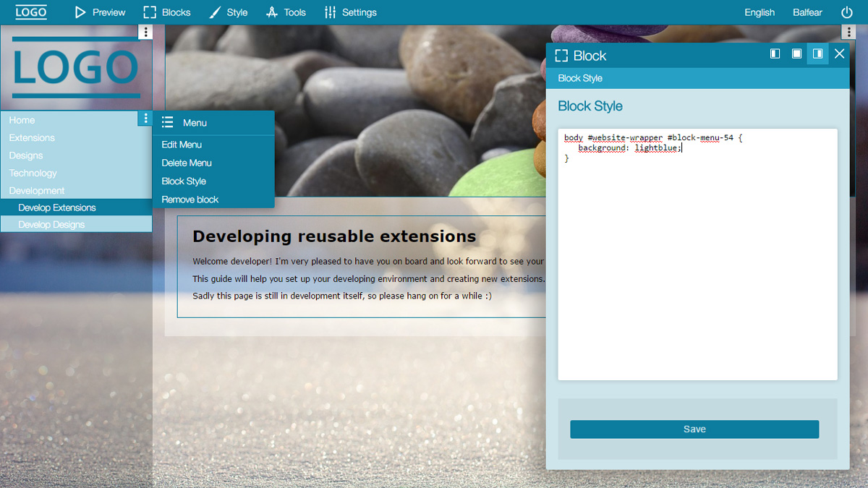Screen dimensions: 868x488
Task: Click the large LOGO image in the sidebar
Action: pos(76,67)
